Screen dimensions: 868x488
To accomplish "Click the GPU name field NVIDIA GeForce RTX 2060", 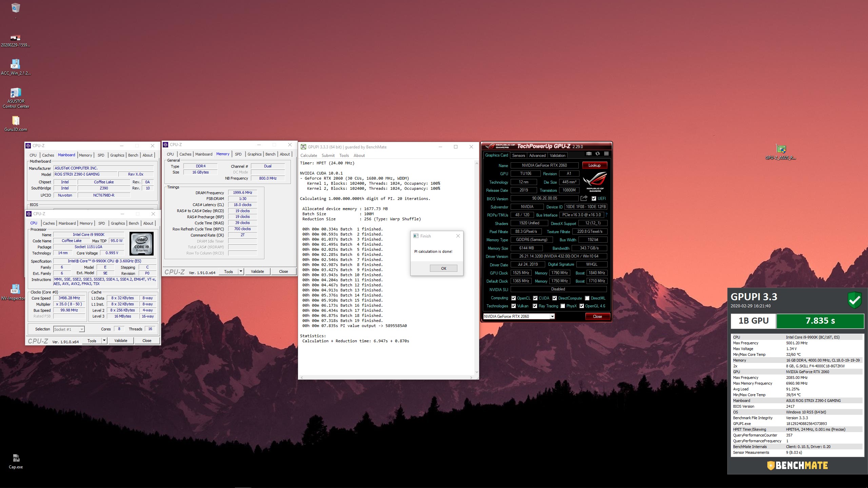I will tap(544, 165).
